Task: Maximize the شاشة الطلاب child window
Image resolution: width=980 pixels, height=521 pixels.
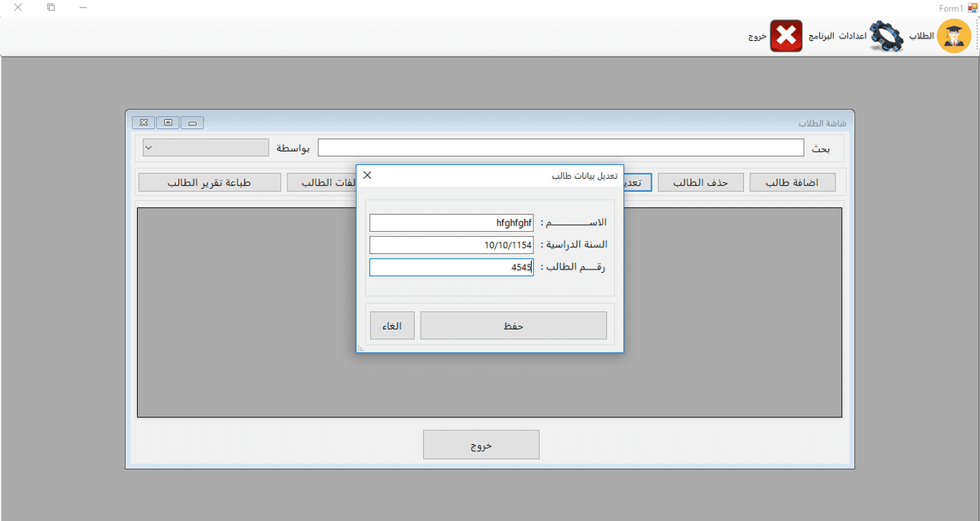Action: pos(168,122)
